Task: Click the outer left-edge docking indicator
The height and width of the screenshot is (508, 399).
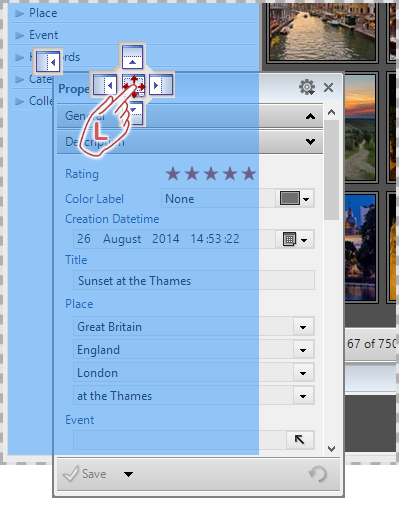Action: click(x=48, y=61)
